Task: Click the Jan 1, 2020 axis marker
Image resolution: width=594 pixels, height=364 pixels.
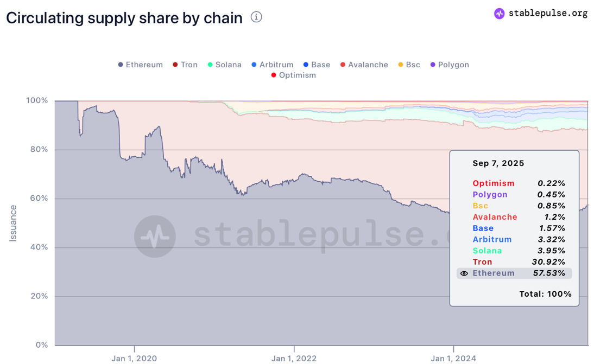Action: coord(134,358)
